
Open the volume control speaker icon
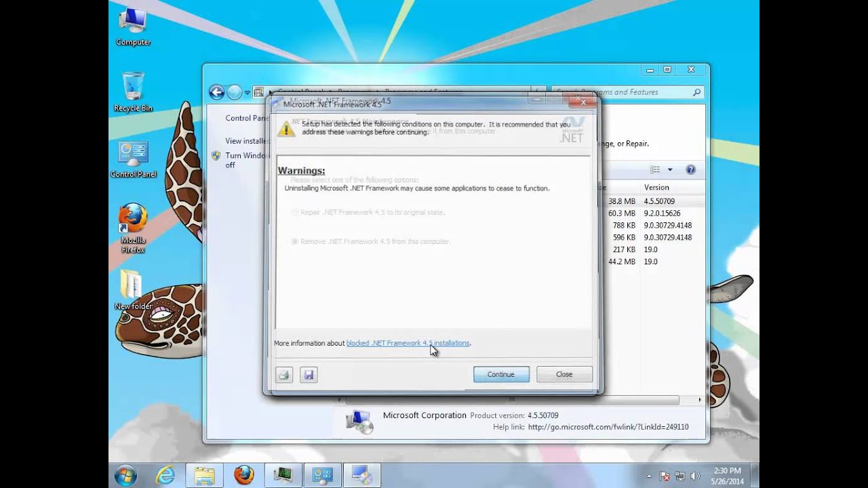[695, 476]
